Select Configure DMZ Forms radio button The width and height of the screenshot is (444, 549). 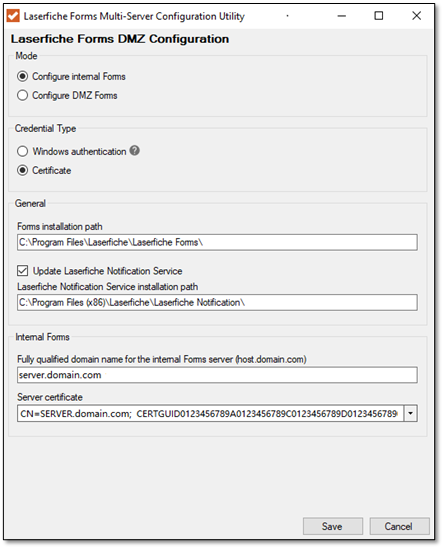22,95
